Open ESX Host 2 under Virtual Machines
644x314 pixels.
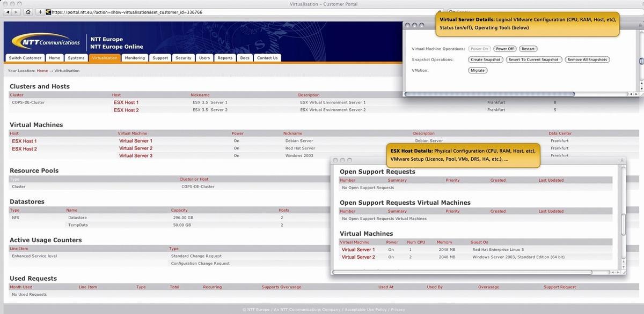tap(24, 148)
